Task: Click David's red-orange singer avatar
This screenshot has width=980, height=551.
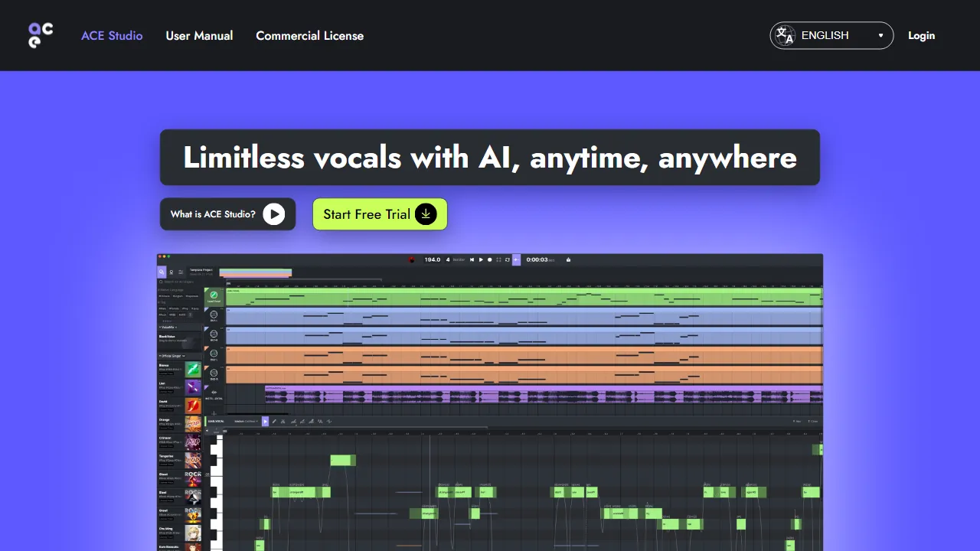Action: click(x=193, y=406)
